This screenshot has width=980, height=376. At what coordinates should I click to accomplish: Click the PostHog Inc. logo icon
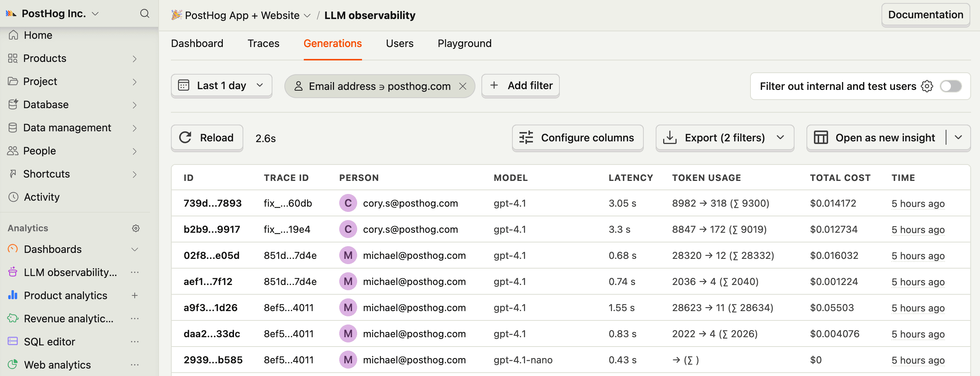[11, 14]
